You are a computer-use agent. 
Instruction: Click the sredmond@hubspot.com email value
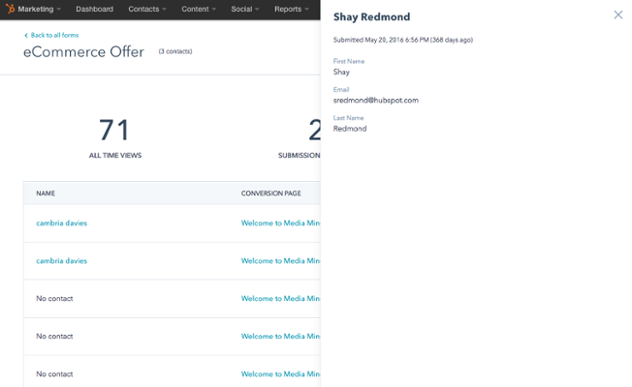pos(376,100)
